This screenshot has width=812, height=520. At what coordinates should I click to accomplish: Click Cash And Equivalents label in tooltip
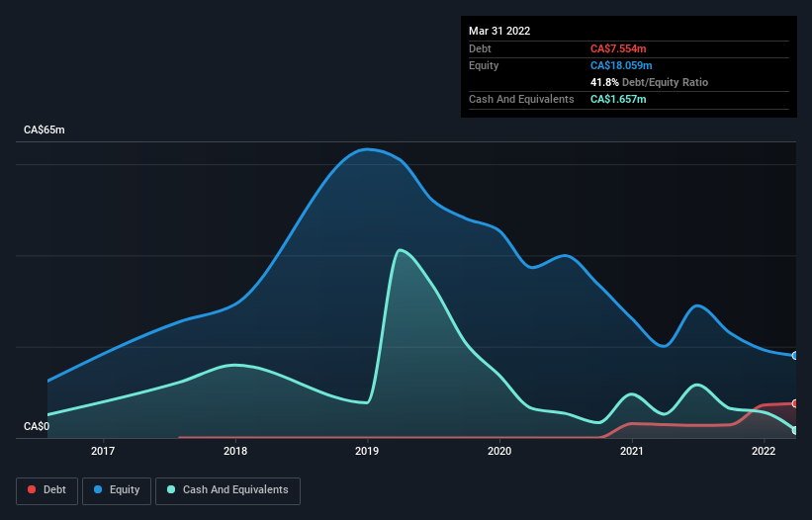521,99
